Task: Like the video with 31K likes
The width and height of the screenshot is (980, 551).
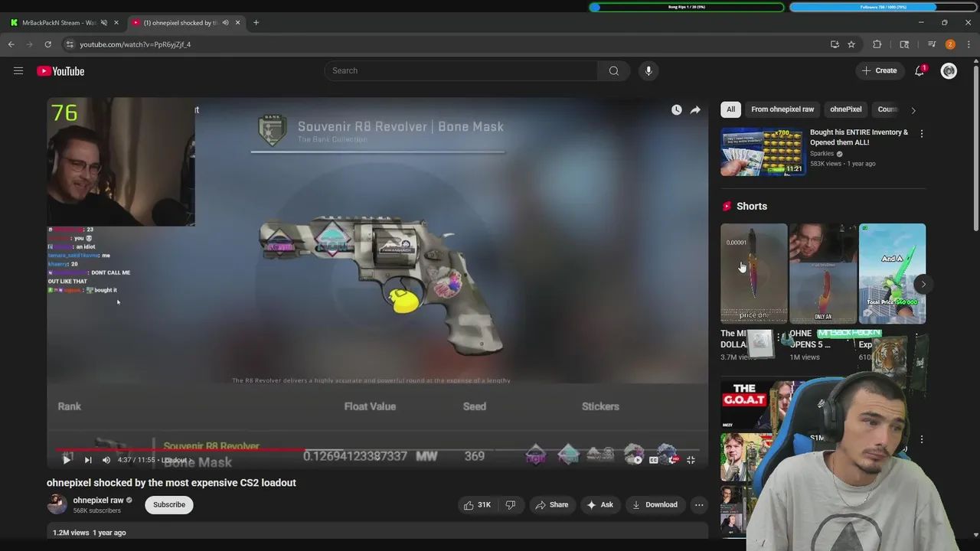Action: click(477, 504)
